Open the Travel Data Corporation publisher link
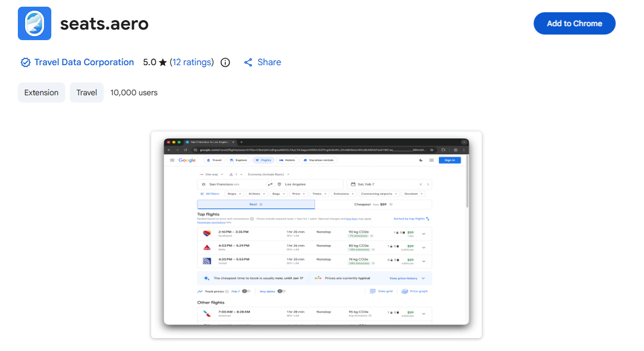644x351 pixels. [84, 62]
